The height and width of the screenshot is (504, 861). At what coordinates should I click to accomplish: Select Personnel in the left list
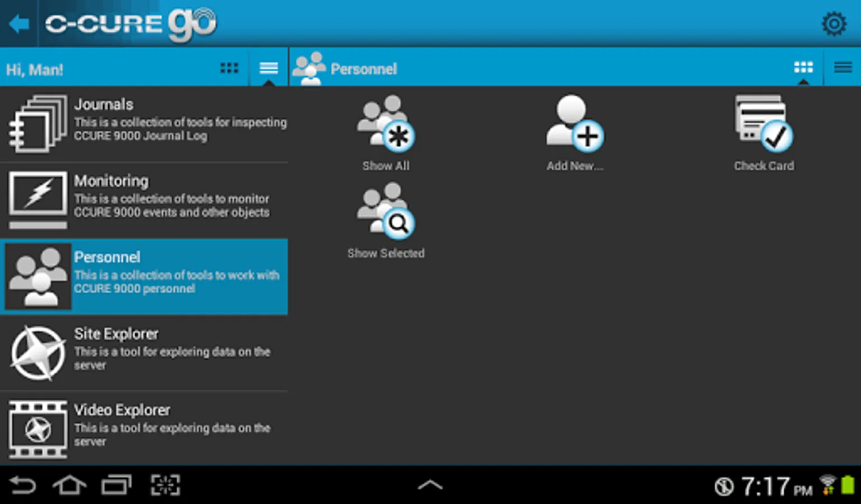144,277
